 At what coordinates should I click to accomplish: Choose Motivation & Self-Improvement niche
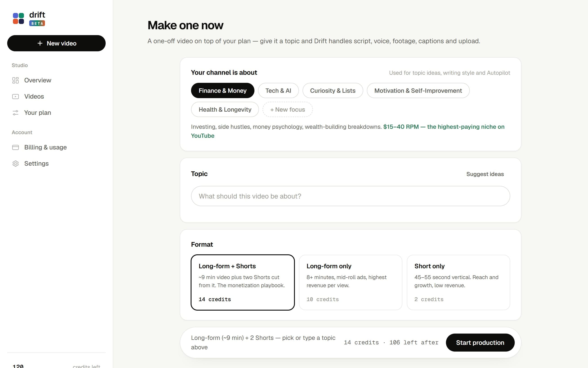pos(418,90)
